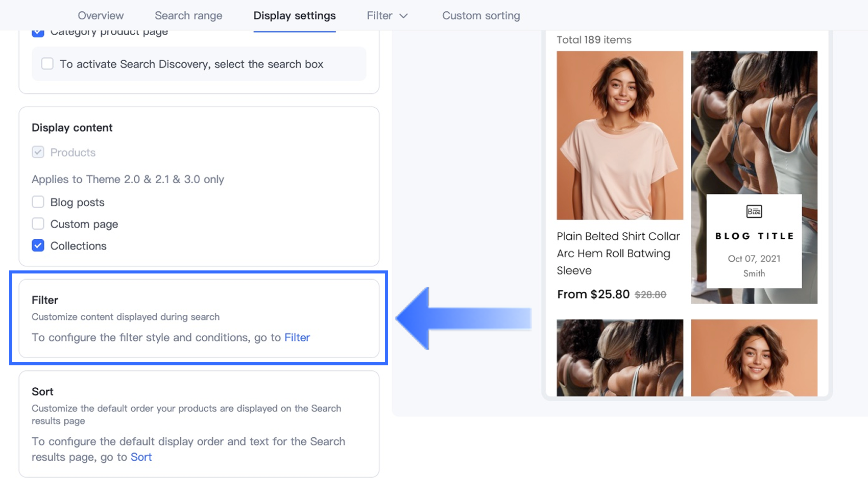Select the smiling woman thumbnail below the blog card
Image resolution: width=868 pixels, height=500 pixels.
click(754, 358)
